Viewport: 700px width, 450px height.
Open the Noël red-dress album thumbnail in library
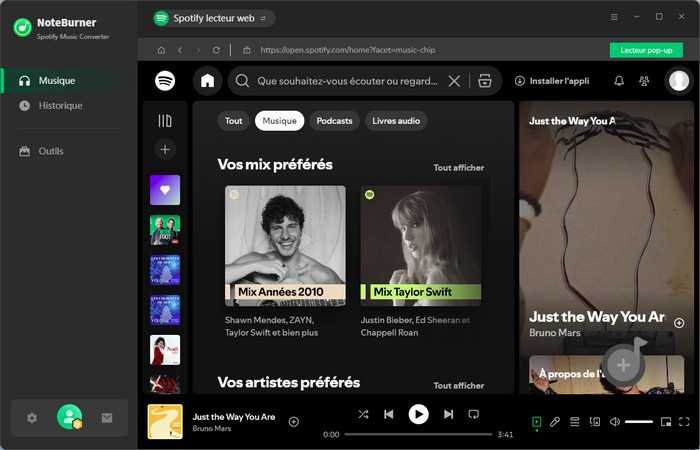click(x=165, y=350)
